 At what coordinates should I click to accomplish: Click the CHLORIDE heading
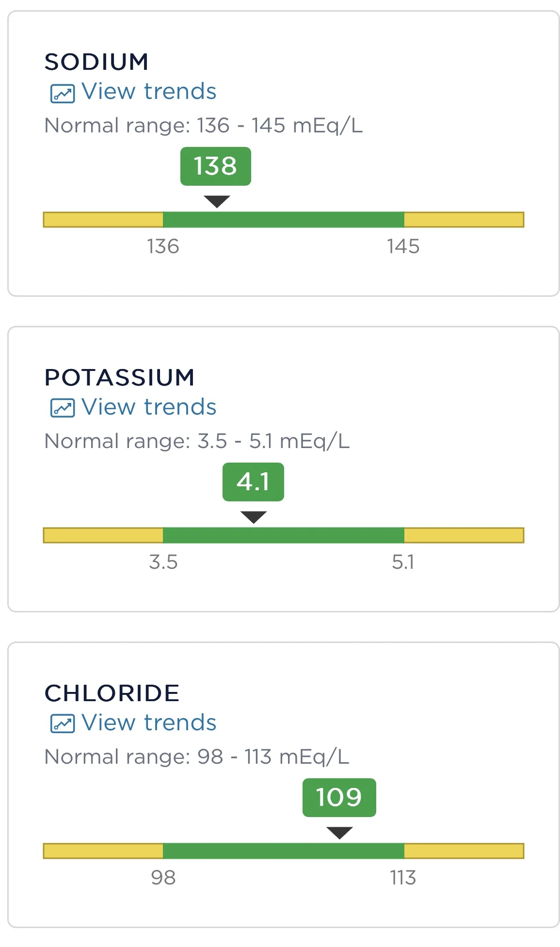tap(112, 693)
